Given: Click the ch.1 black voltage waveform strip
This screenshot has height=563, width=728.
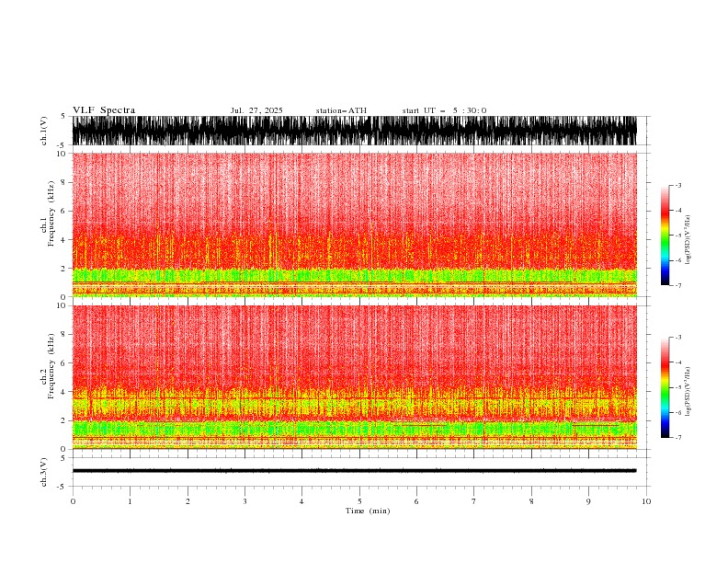Looking at the screenshot, I should click(354, 131).
